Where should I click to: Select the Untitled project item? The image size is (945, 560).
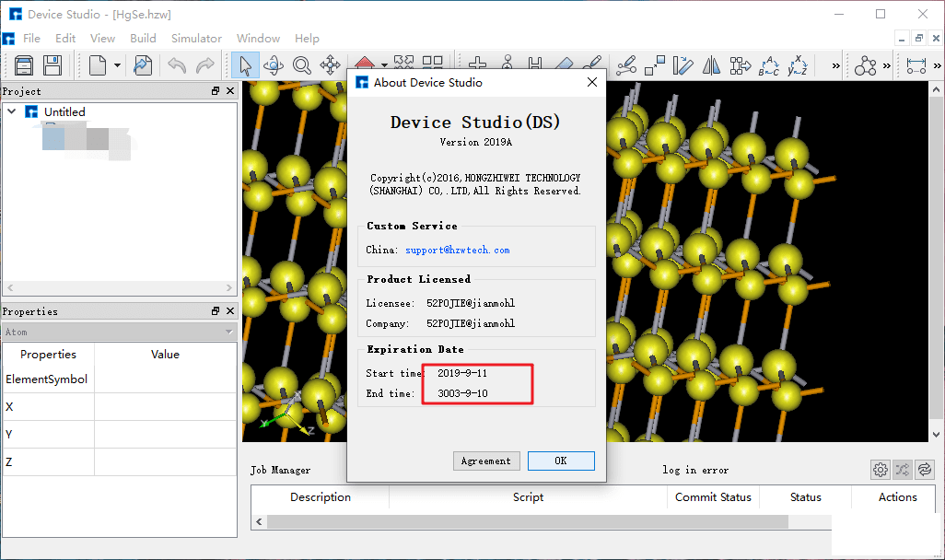[x=64, y=112]
